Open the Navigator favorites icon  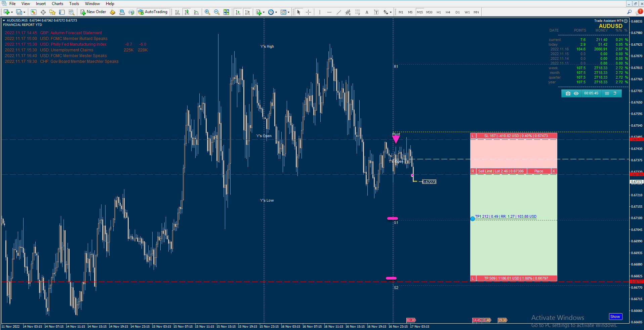coord(52,12)
